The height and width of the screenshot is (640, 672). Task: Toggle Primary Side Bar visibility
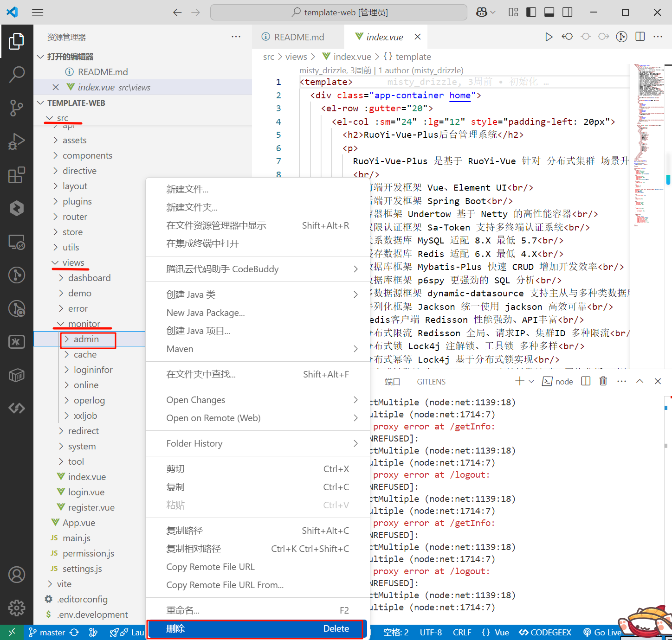[x=531, y=13]
